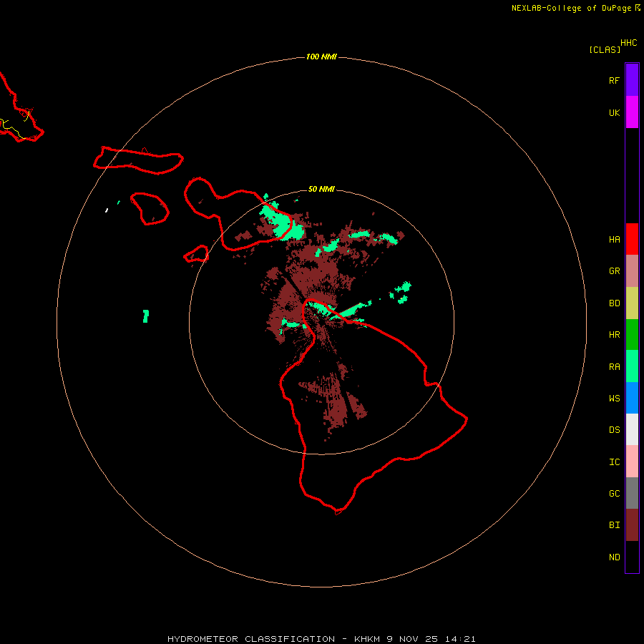Select the IC light pink legend swatch
This screenshot has width=644, height=644.
(632, 462)
